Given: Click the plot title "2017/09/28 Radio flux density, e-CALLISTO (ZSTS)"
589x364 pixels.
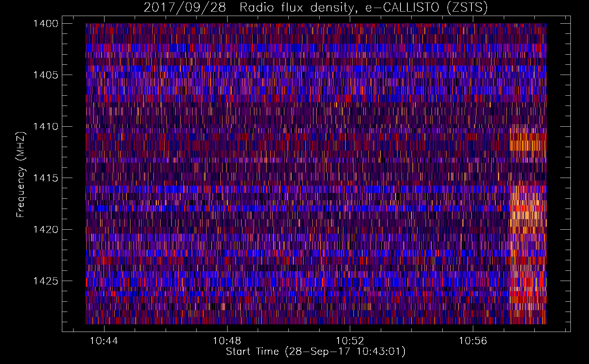Looking at the screenshot, I should (x=316, y=8).
